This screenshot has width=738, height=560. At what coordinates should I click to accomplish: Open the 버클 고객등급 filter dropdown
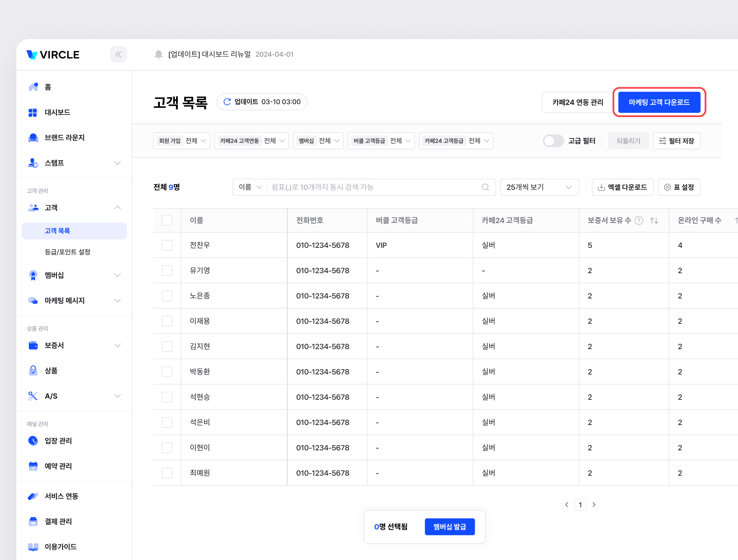[x=381, y=141]
